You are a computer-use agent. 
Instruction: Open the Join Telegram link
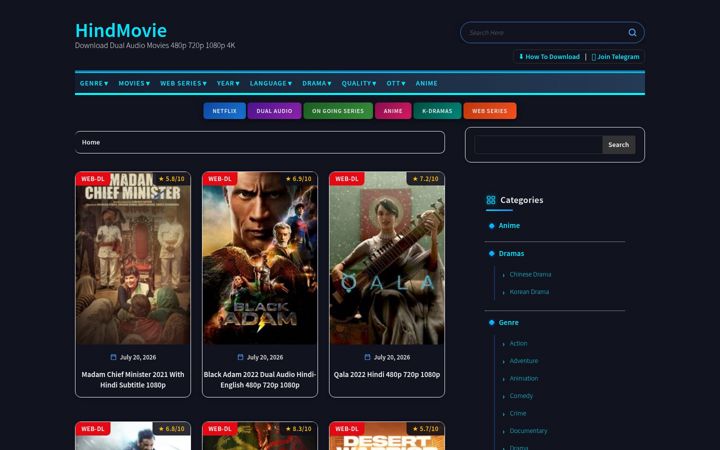618,56
